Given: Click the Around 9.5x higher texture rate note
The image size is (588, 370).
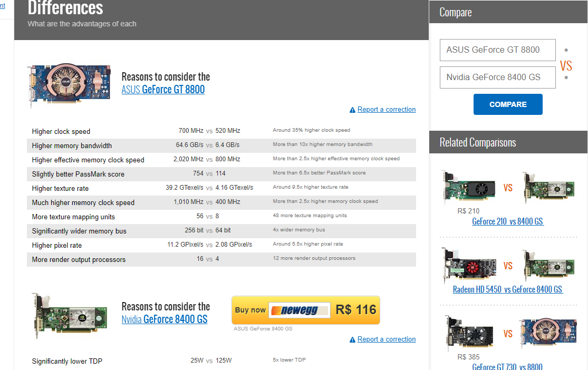Looking at the screenshot, I should [311, 187].
